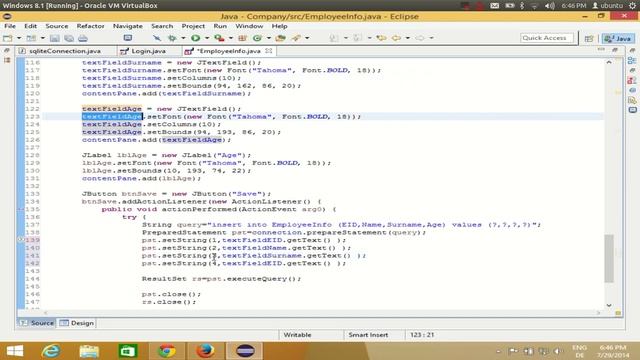
Task: Open the Debug configurations dropdown arrow
Action: [x=183, y=38]
